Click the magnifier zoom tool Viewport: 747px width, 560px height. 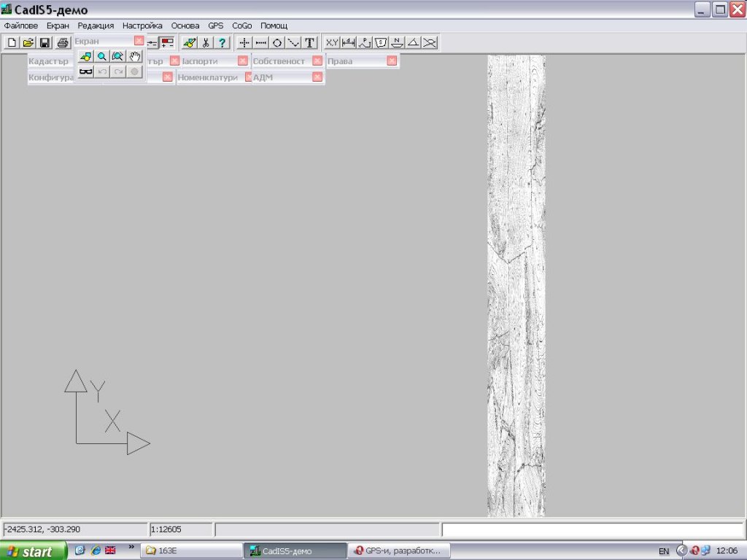tap(102, 56)
